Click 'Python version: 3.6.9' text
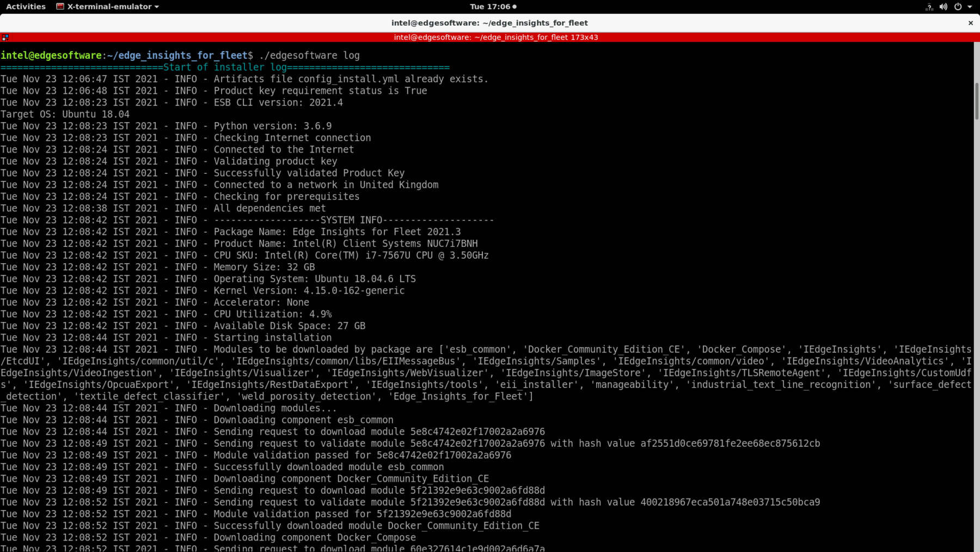This screenshot has height=552, width=980. point(273,126)
